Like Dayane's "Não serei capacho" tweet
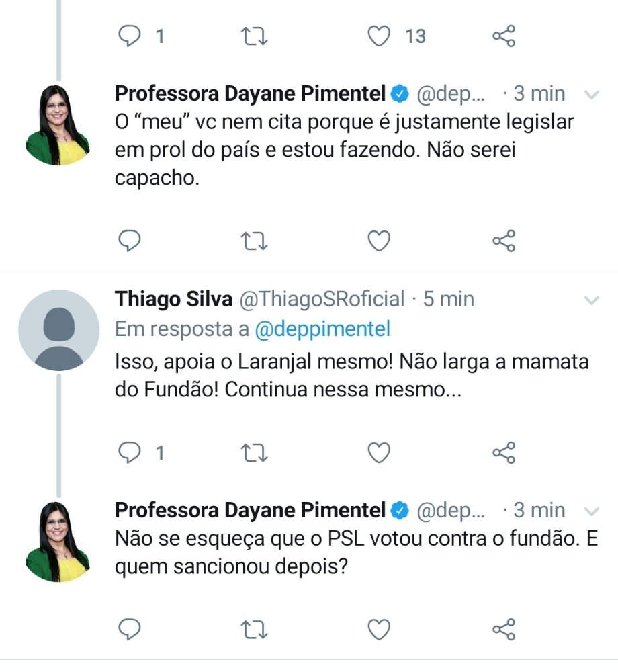 [380, 241]
